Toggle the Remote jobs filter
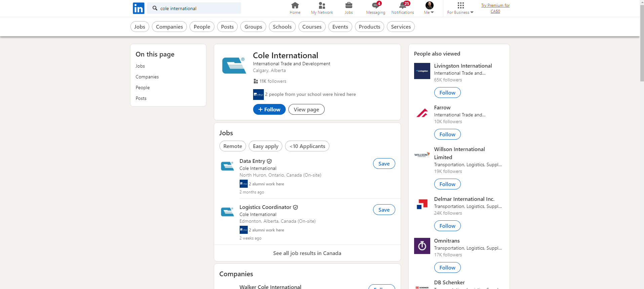 (x=233, y=146)
